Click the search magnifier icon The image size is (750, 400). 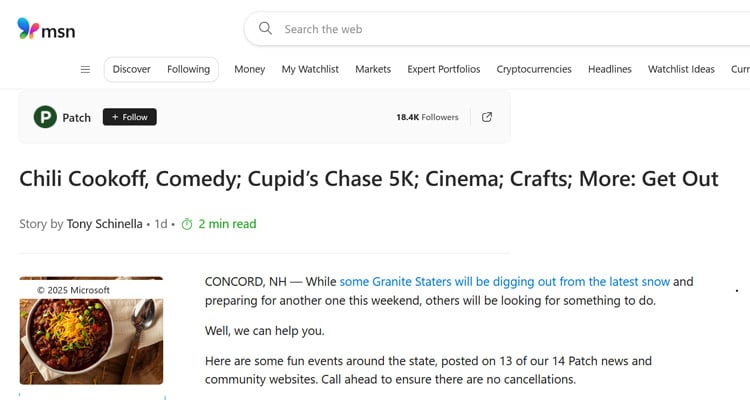coord(265,28)
